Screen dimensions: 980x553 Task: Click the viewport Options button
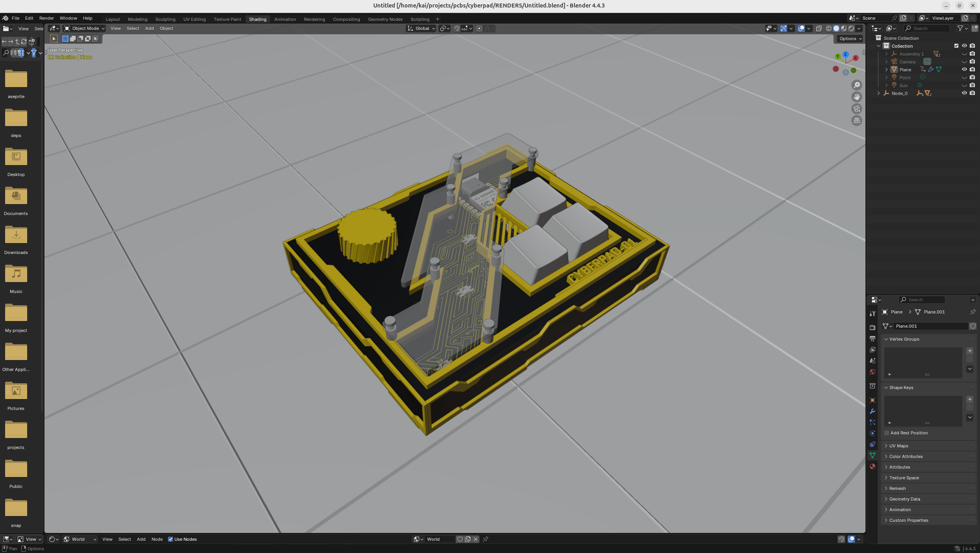point(850,39)
